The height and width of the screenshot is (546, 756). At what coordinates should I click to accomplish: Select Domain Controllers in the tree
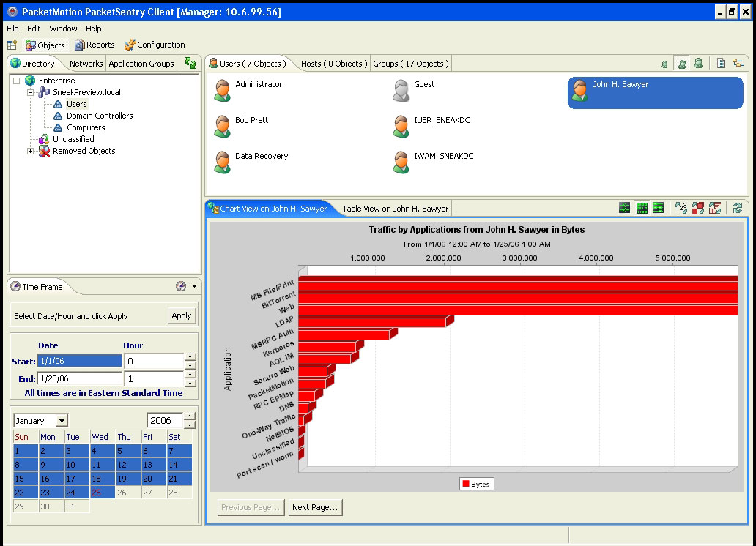tap(100, 116)
